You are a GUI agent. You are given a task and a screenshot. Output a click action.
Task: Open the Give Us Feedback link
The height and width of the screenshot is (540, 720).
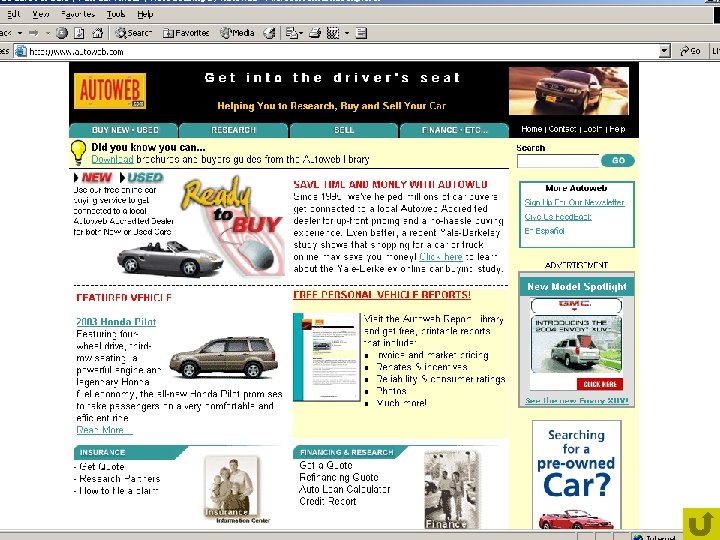tap(558, 217)
